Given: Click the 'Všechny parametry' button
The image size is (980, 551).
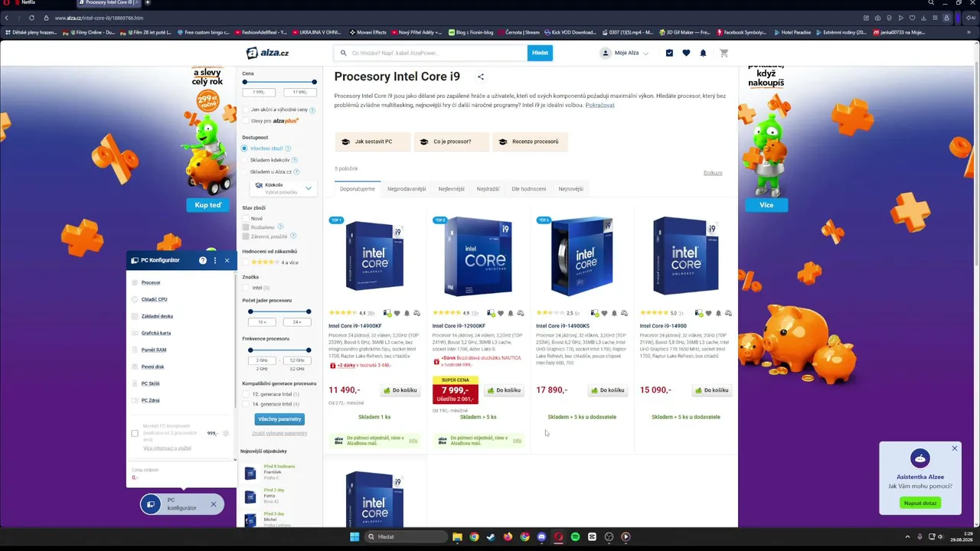Looking at the screenshot, I should click(x=279, y=419).
